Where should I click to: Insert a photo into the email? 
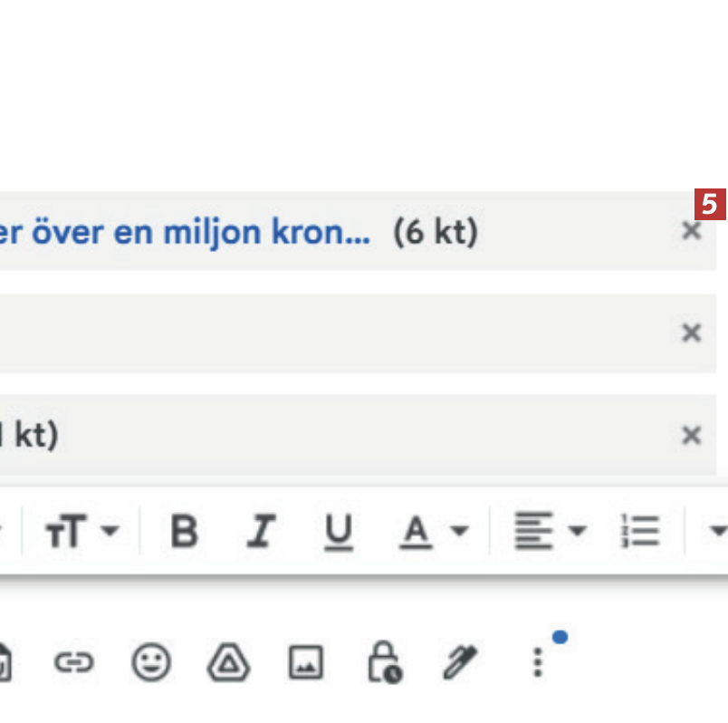click(305, 664)
